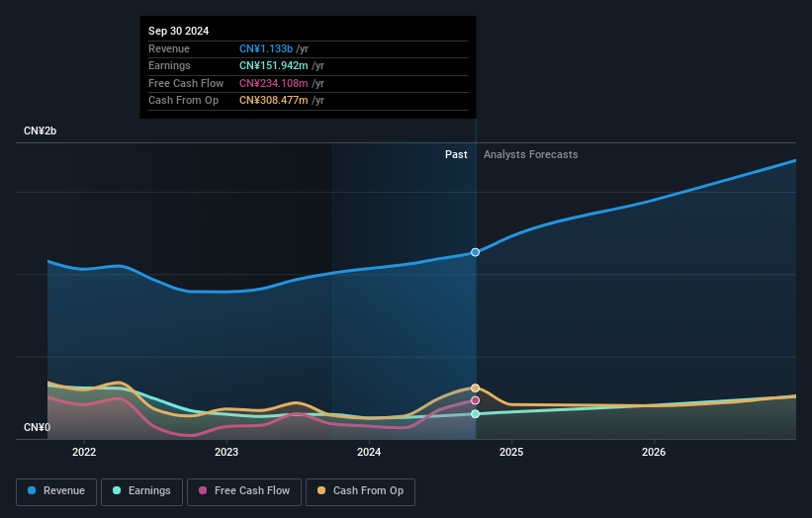
Task: Select the Revenue data point marker on the blue line
Action: (476, 252)
